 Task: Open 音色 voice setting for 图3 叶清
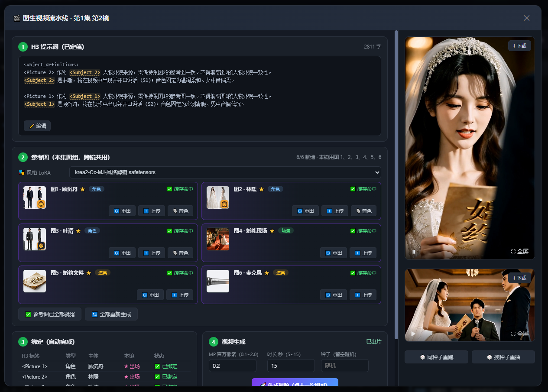click(181, 253)
